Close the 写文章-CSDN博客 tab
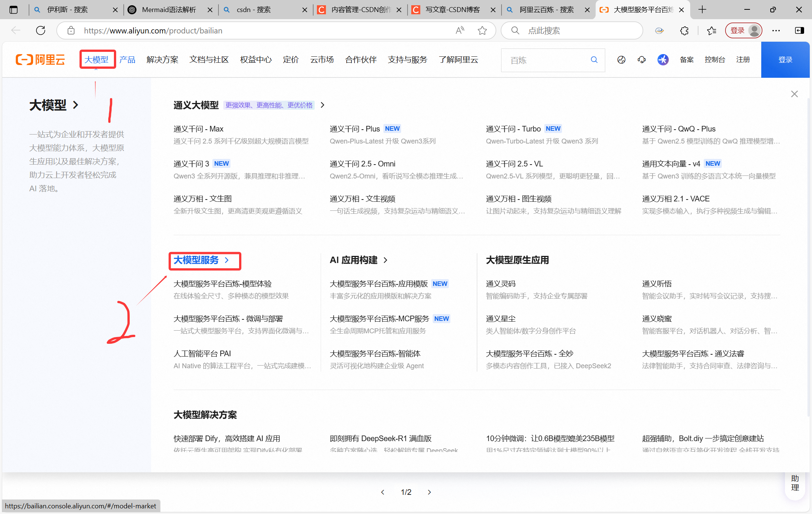Screen dimensions: 812x514 [493, 10]
